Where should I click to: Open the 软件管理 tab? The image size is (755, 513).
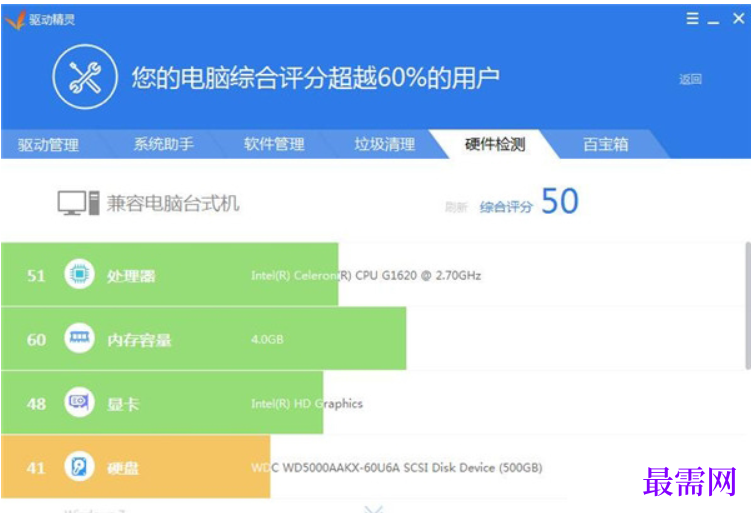coord(274,144)
